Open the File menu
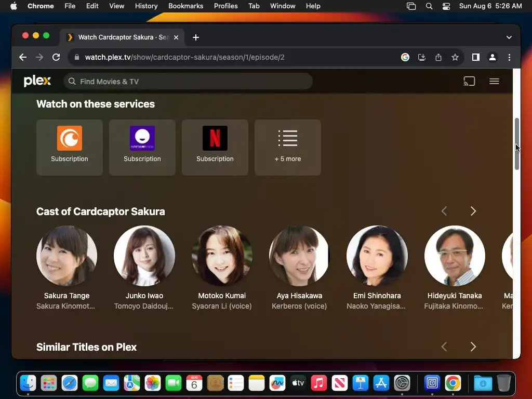The image size is (532, 399). click(70, 6)
